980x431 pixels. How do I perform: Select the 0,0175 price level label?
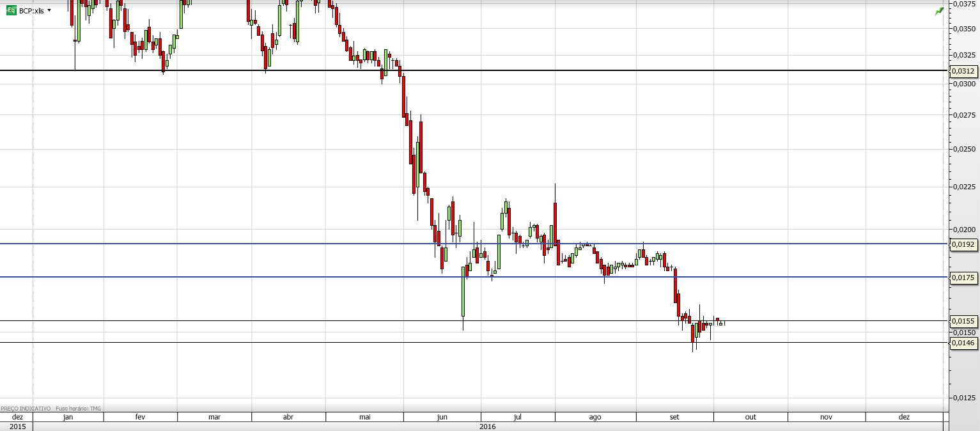point(964,278)
